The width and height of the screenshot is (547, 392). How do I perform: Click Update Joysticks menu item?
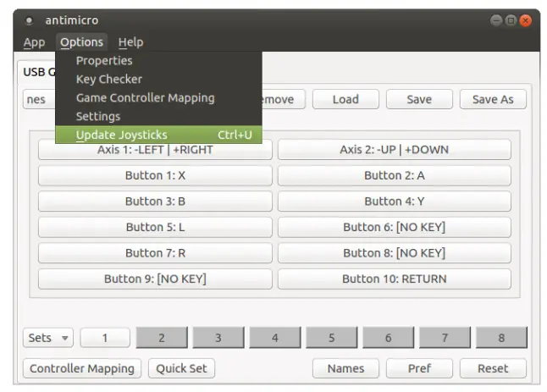(x=158, y=135)
